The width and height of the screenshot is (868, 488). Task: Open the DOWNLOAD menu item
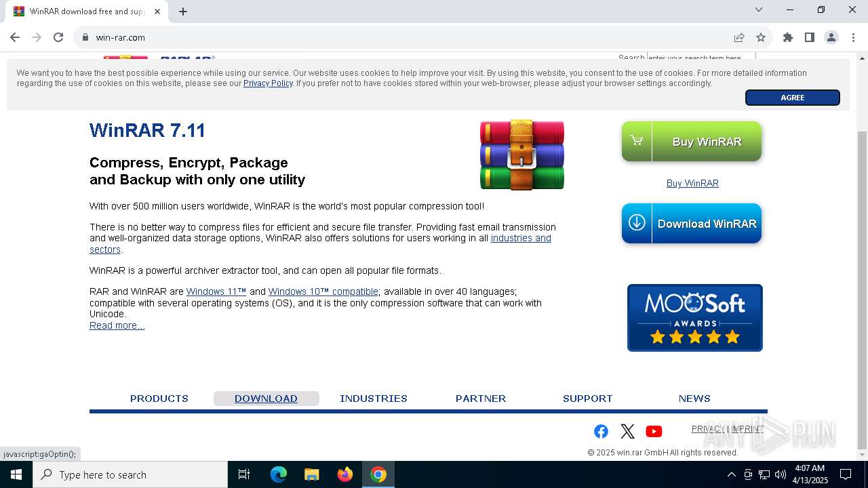[266, 399]
